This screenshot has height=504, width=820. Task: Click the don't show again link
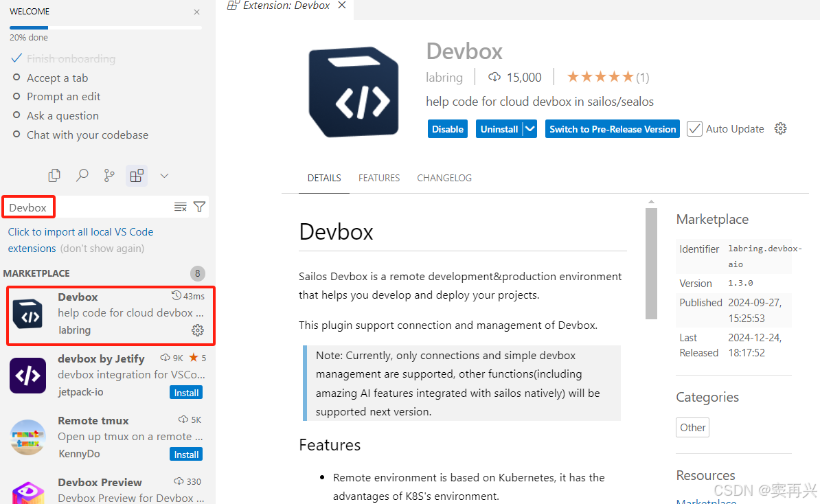(x=102, y=249)
